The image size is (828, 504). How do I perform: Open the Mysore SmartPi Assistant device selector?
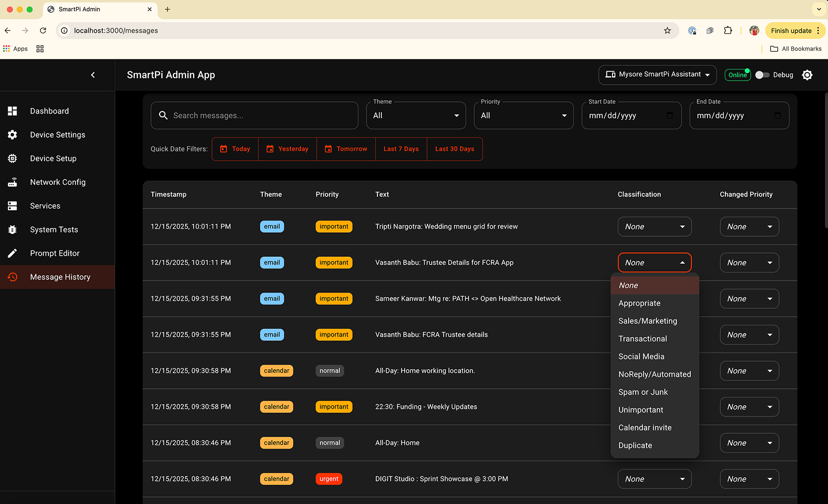pyautogui.click(x=657, y=74)
